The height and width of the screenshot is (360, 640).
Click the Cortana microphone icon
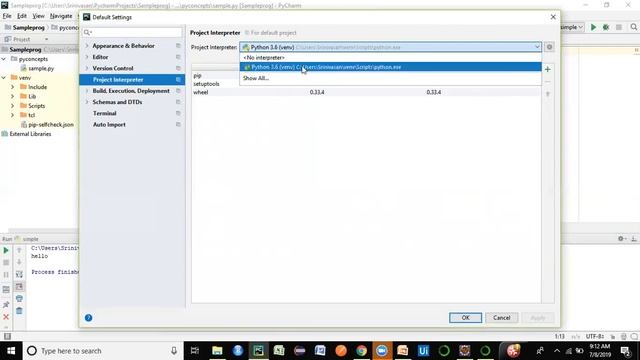pos(174,351)
